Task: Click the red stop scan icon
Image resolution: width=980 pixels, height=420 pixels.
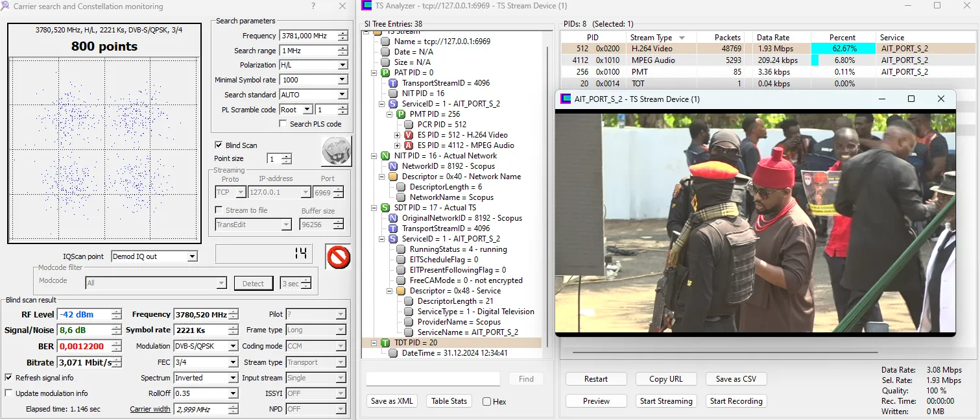Action: [338, 256]
